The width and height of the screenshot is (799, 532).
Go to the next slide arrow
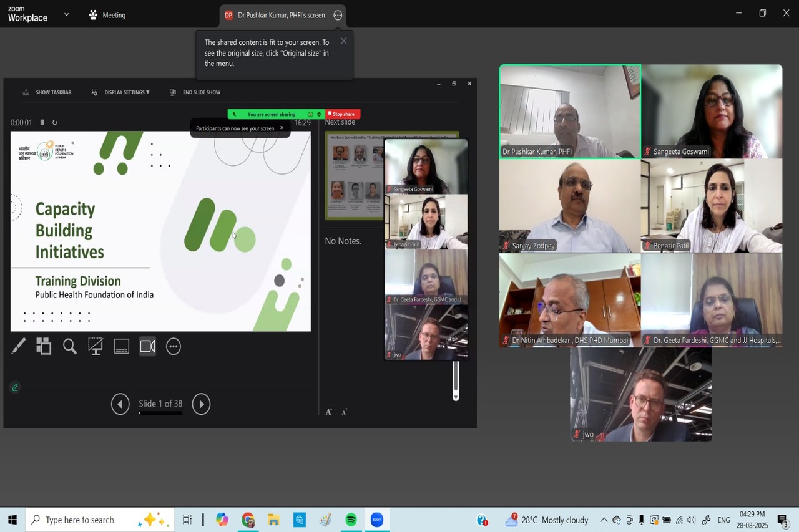[x=201, y=404]
